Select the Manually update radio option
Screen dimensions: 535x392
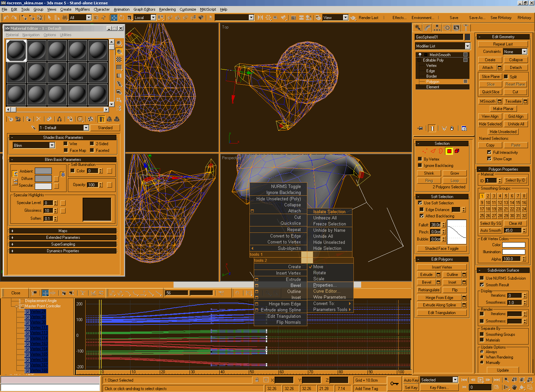click(x=482, y=362)
